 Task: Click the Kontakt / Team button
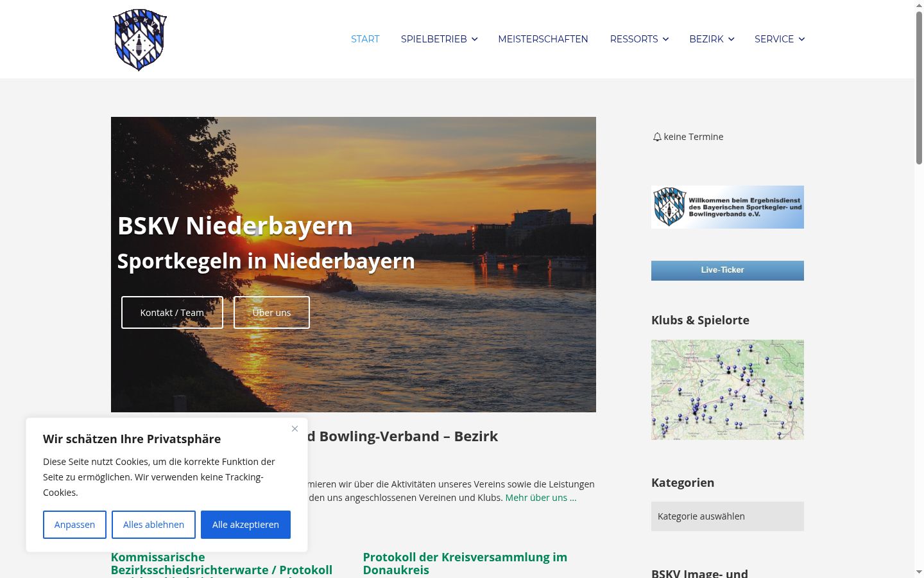point(172,312)
